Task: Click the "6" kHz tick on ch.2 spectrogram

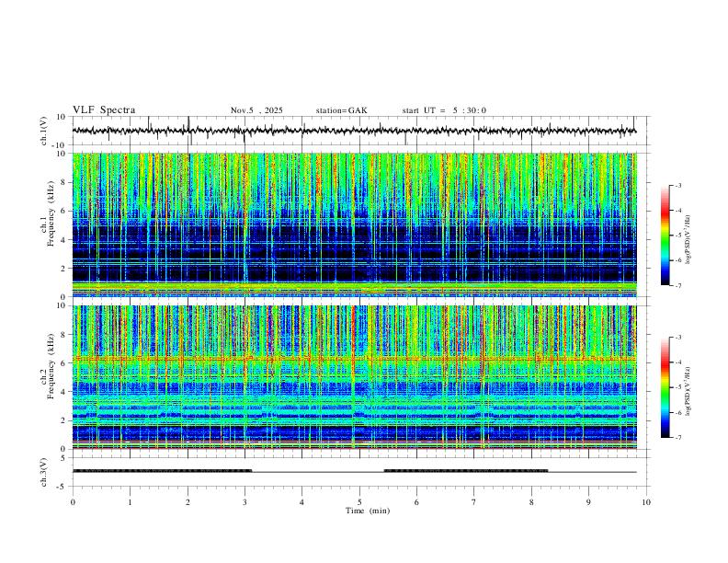Action: coord(64,363)
